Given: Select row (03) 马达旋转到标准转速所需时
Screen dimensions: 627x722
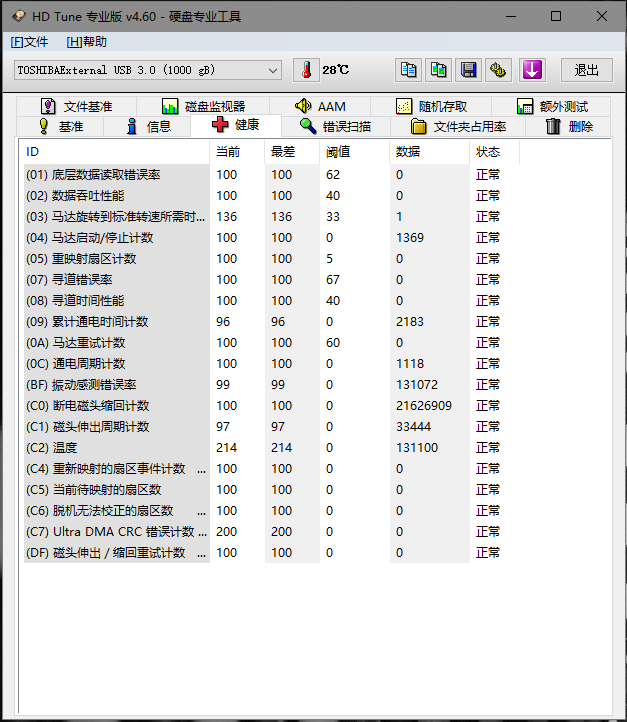Looking at the screenshot, I should (x=272, y=217).
